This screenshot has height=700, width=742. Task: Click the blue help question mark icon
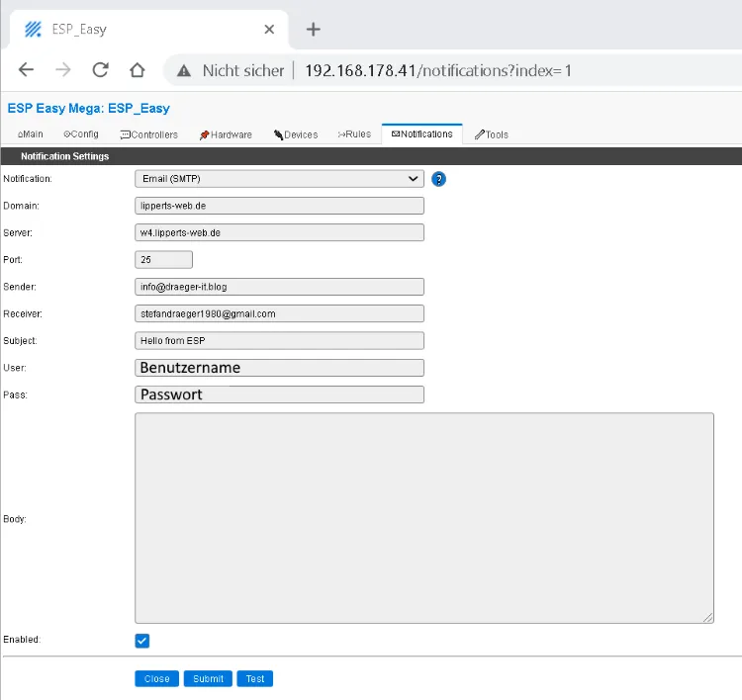point(439,179)
